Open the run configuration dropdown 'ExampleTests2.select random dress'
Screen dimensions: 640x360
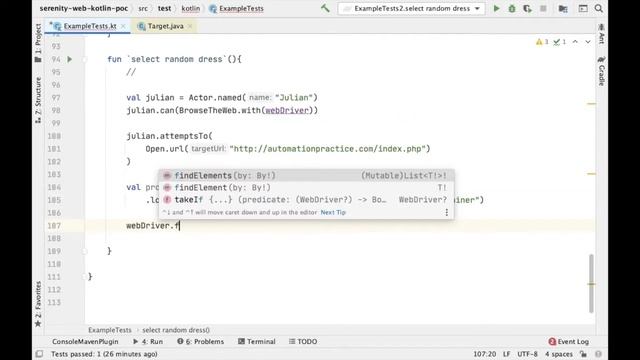[x=411, y=8]
